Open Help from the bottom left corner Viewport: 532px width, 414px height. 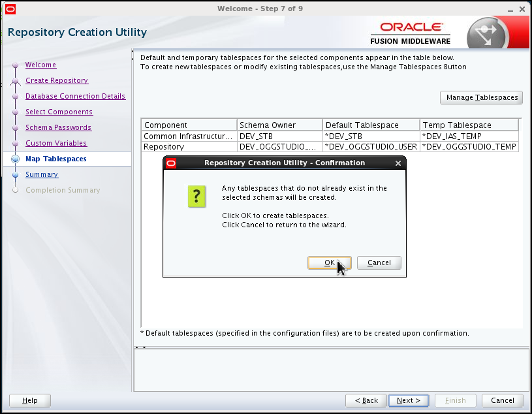click(x=29, y=400)
